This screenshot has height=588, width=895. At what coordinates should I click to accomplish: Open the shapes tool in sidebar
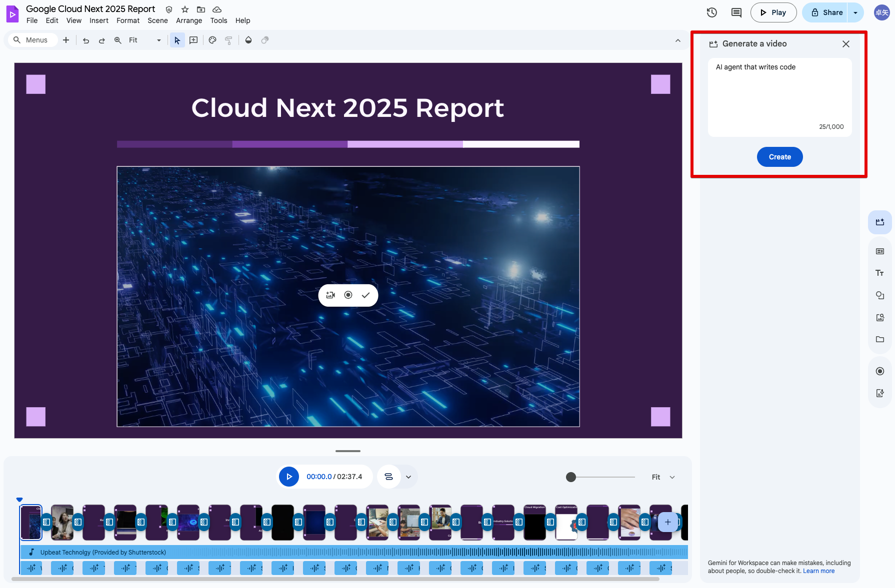879,295
